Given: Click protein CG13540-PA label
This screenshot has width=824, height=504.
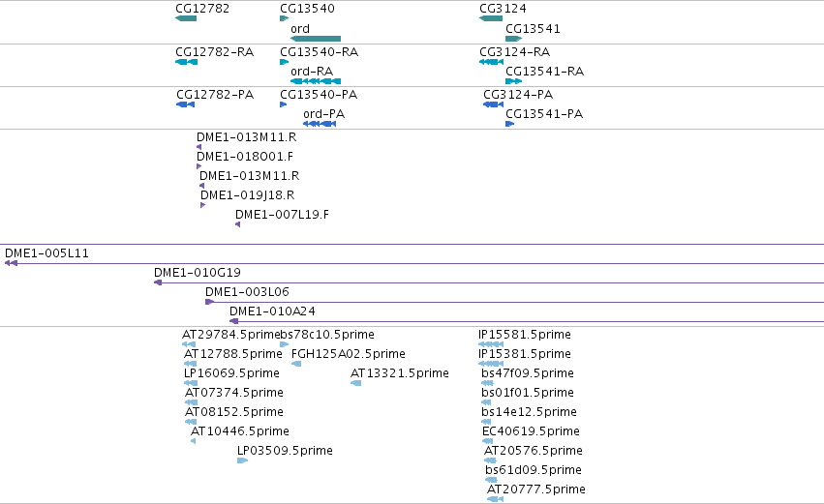Looking at the screenshot, I should (x=319, y=95).
